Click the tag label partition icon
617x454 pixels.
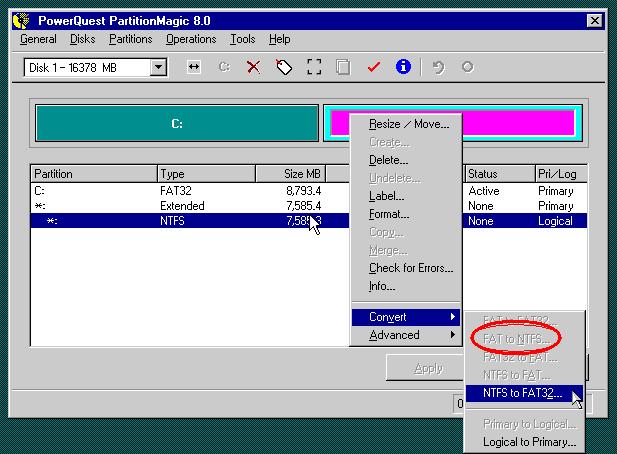point(284,67)
